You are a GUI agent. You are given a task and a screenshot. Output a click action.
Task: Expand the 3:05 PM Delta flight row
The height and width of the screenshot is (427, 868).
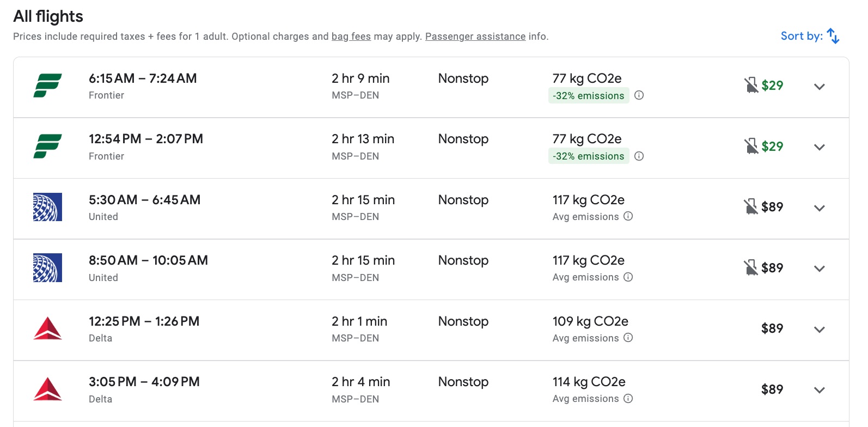[x=819, y=390]
